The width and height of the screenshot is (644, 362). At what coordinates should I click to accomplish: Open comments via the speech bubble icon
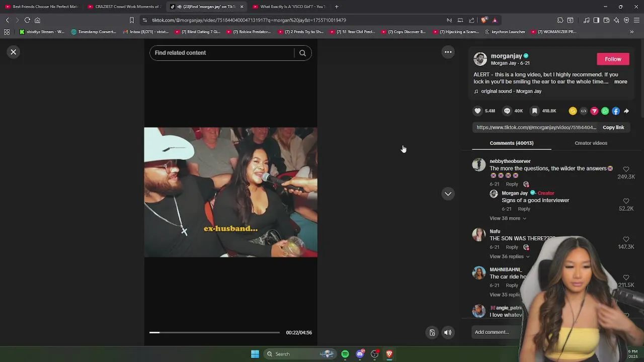(x=507, y=111)
